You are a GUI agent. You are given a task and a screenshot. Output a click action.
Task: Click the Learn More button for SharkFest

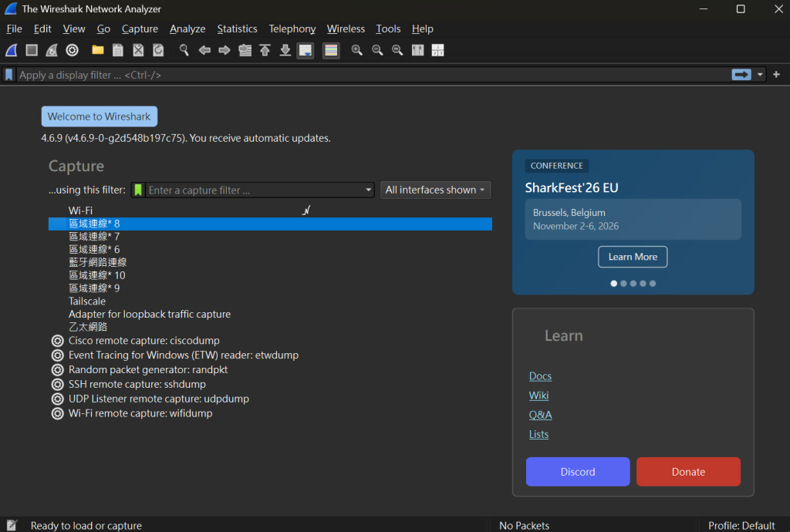[x=633, y=257]
